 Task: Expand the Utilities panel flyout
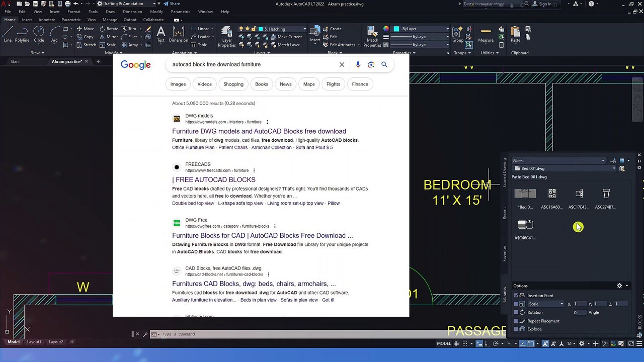489,53
